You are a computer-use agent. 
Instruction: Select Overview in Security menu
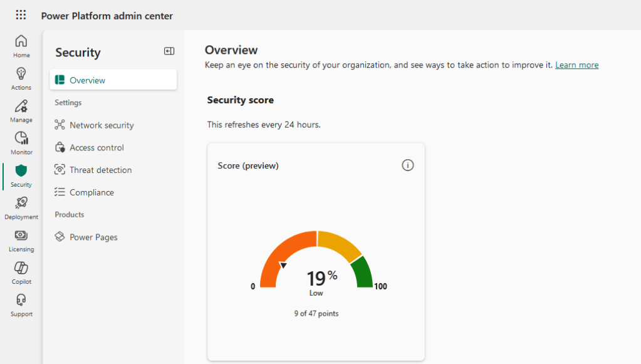click(x=87, y=80)
